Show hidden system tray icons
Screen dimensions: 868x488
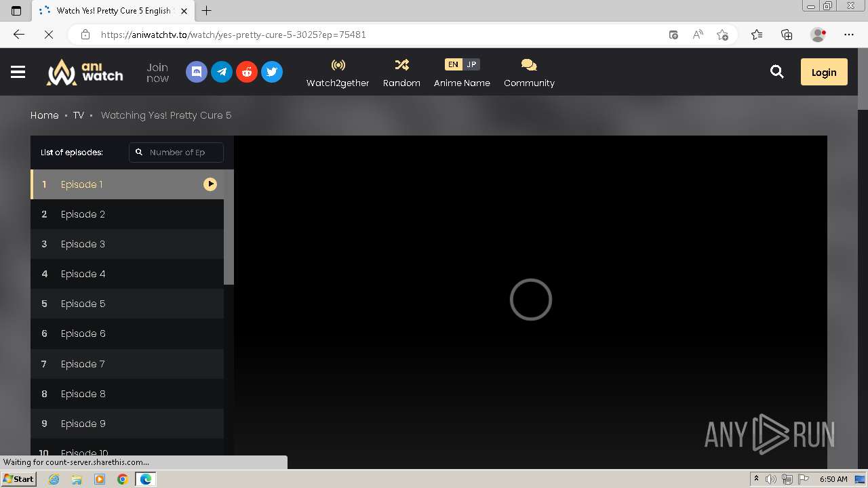[756, 479]
